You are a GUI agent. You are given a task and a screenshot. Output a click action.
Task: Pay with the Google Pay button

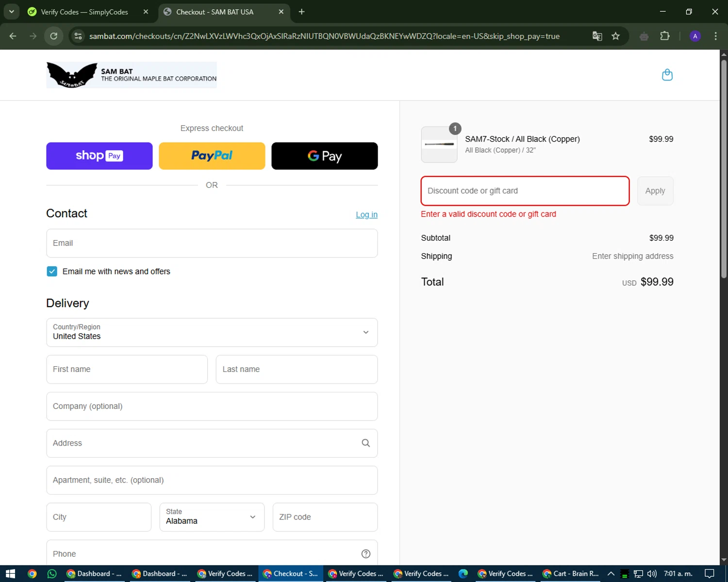click(325, 156)
